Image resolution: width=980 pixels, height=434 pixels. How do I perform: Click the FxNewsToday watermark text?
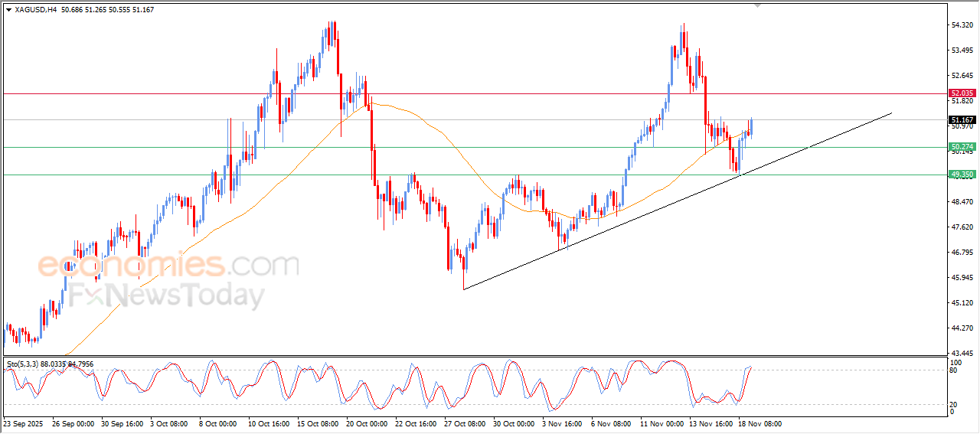165,296
